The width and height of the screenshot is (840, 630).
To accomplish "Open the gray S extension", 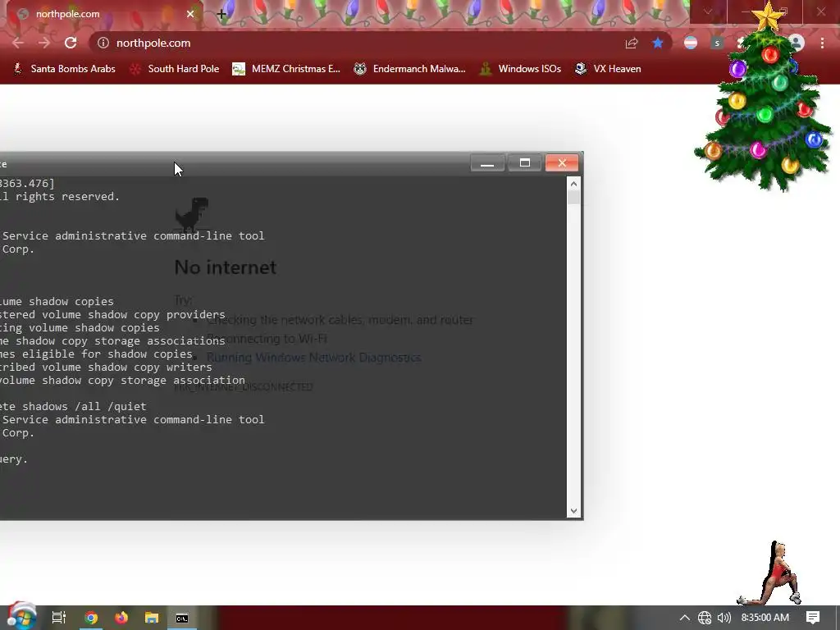I will tap(717, 43).
